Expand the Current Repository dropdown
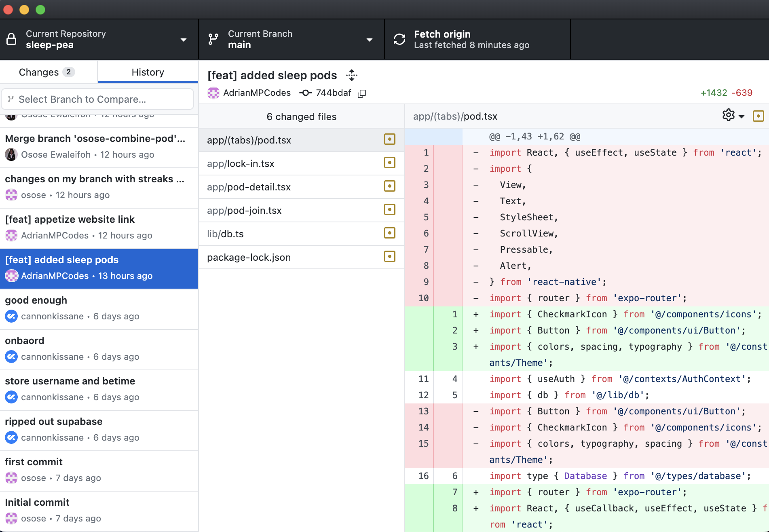The height and width of the screenshot is (532, 769). pos(99,40)
